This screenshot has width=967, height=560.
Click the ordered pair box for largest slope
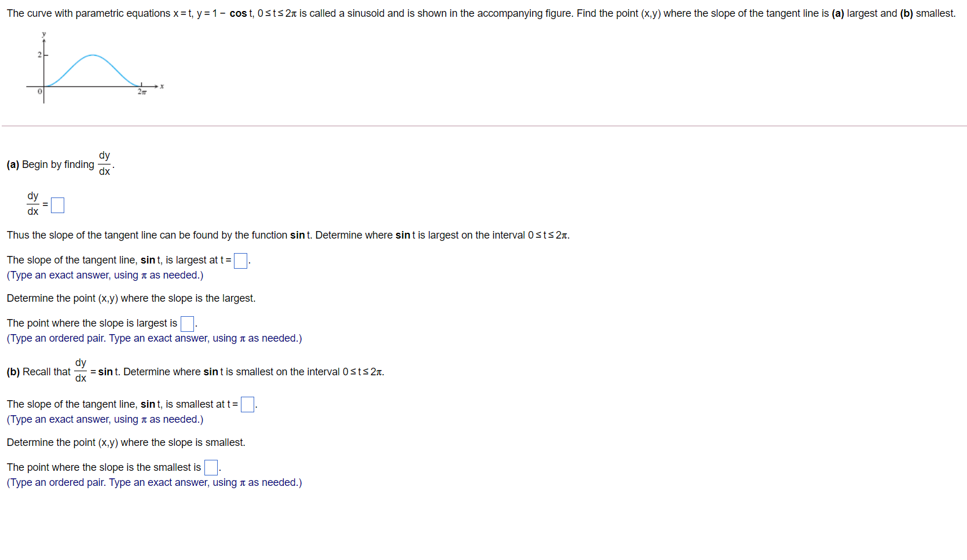coord(186,324)
